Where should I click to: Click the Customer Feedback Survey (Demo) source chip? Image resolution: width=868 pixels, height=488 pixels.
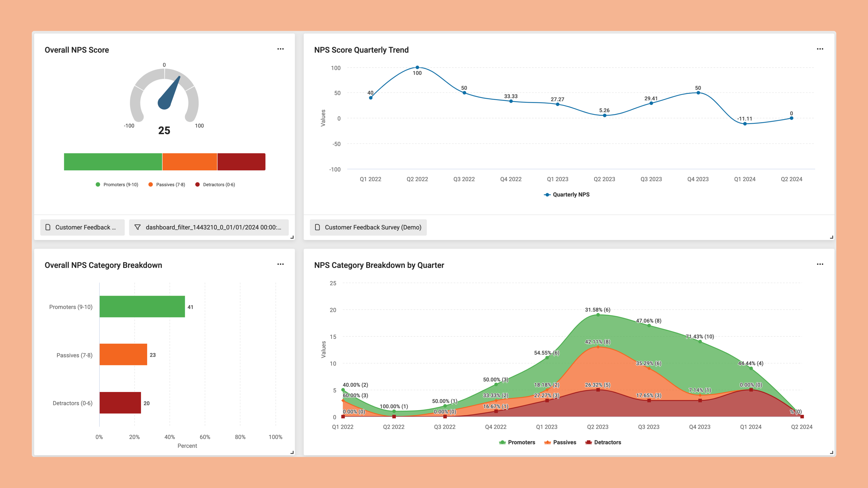(x=368, y=227)
